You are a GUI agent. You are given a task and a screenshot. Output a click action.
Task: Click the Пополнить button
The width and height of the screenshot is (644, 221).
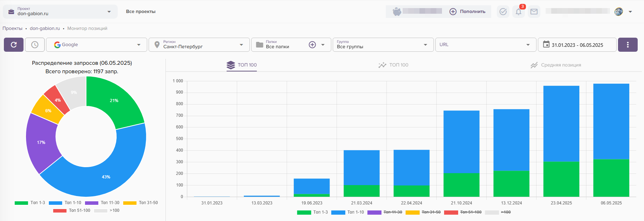coord(468,12)
